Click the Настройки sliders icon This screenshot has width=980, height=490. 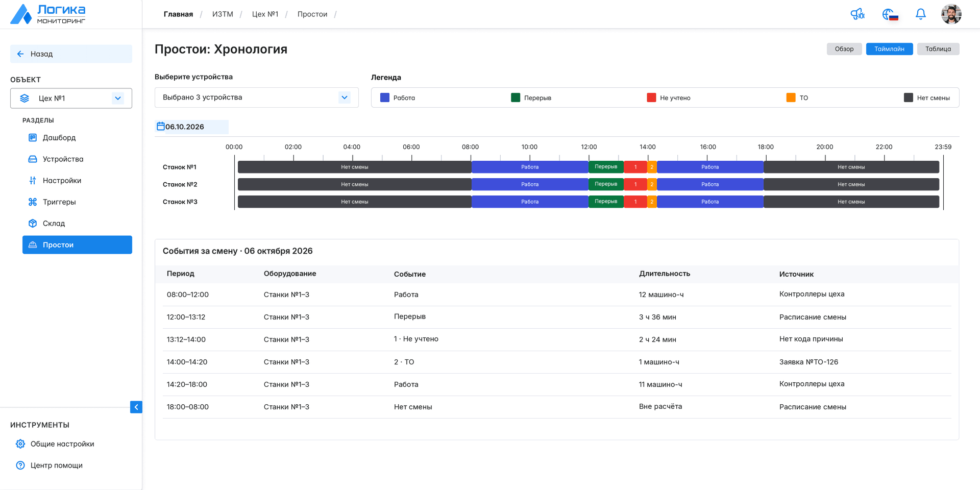[x=33, y=181]
